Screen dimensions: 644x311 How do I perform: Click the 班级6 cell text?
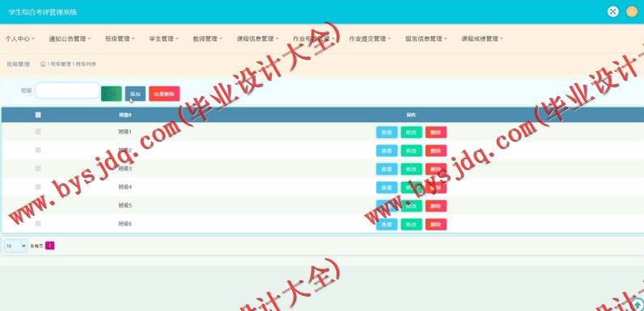click(125, 224)
